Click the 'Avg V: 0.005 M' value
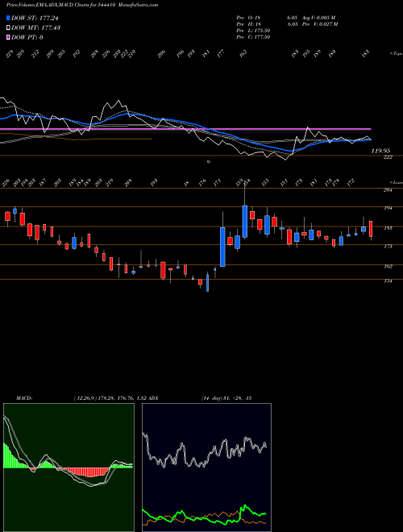The height and width of the screenshot is (532, 403). coord(318,18)
